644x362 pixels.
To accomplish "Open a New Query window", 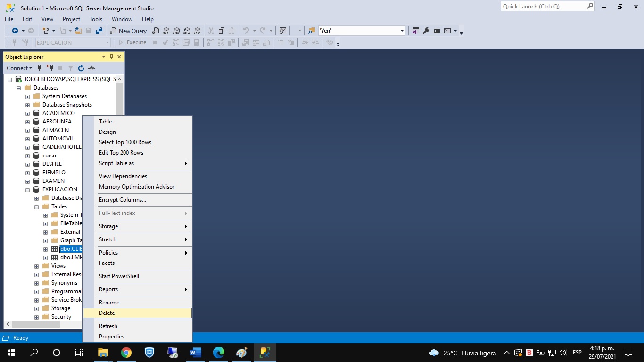I will click(128, 31).
